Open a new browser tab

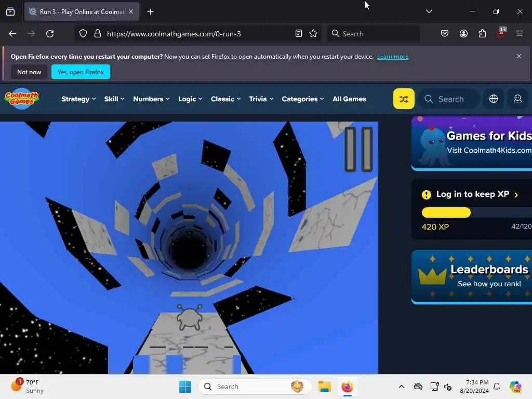(x=150, y=12)
